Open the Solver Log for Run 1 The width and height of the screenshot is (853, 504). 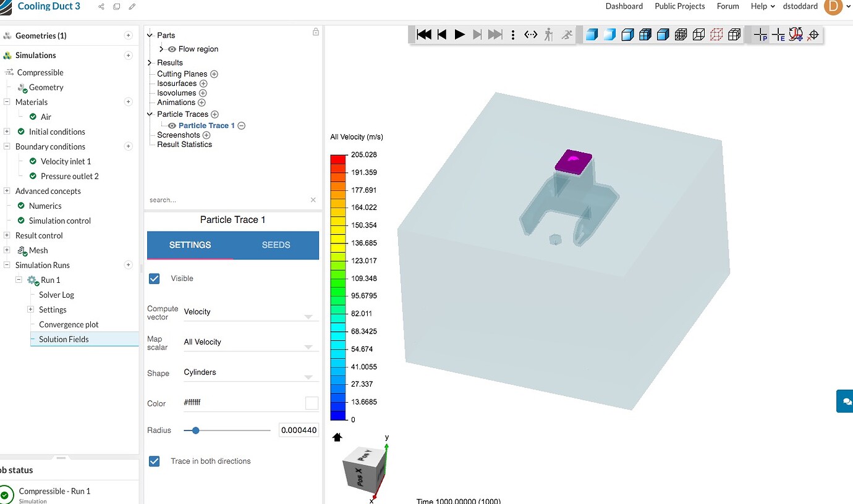pyautogui.click(x=56, y=295)
